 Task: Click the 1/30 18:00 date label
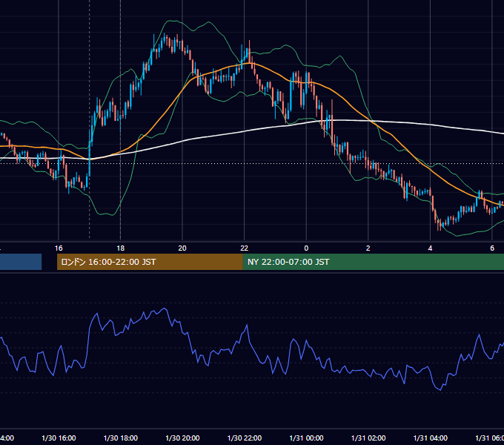click(121, 438)
